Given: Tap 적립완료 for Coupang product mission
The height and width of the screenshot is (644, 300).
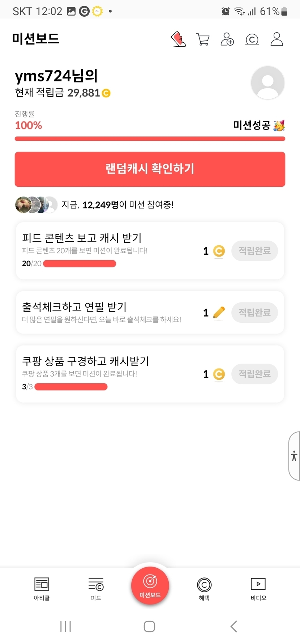Looking at the screenshot, I should pos(254,374).
